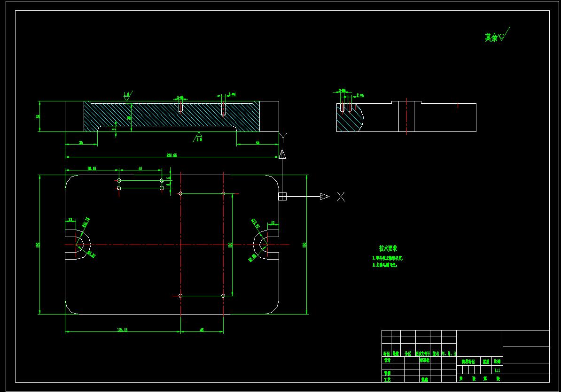
Task: Select the 35 dimension in section view
Action: [81, 143]
